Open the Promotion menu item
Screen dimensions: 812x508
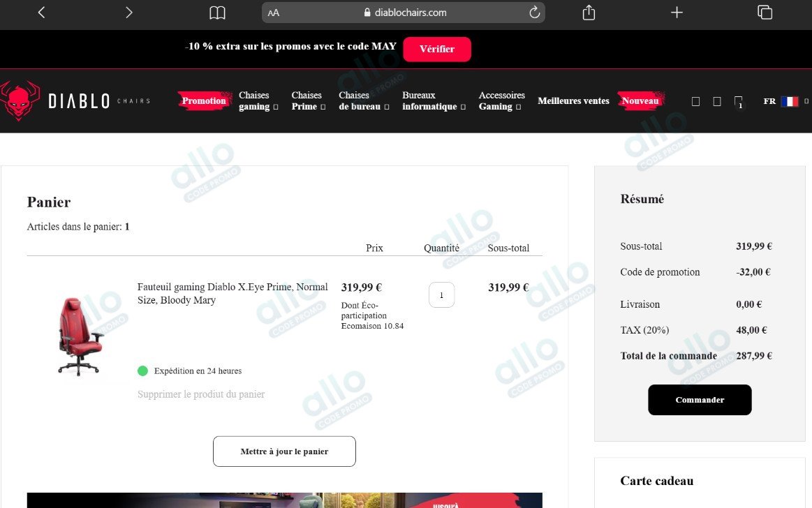click(x=204, y=101)
